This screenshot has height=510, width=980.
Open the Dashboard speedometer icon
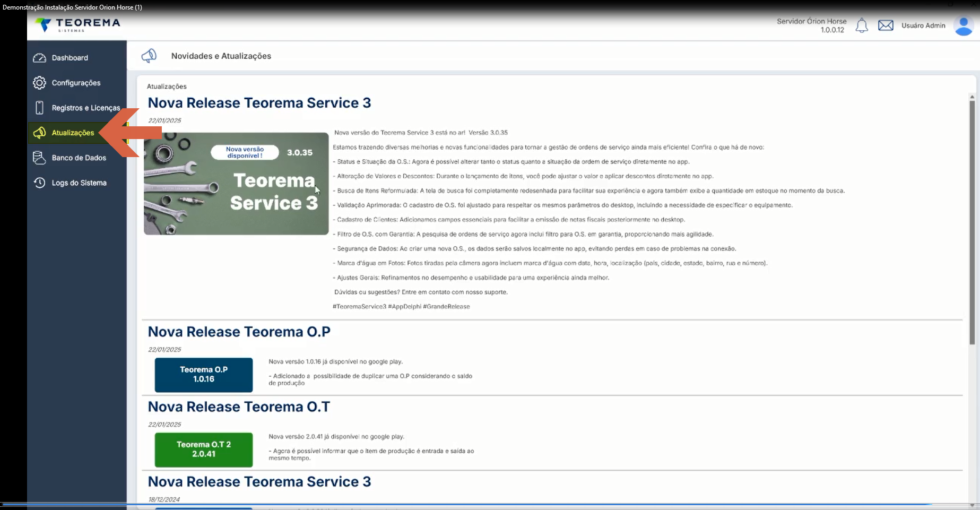click(39, 58)
